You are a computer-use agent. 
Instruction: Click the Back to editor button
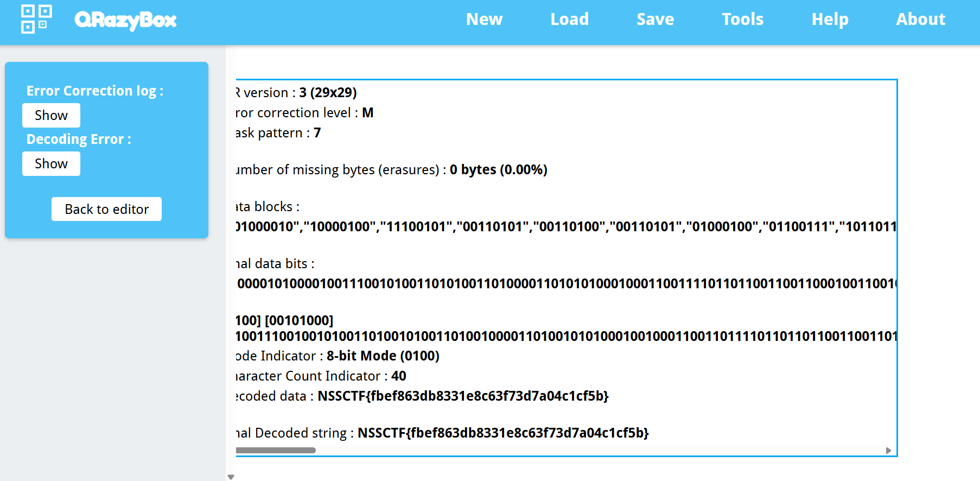[x=106, y=209]
